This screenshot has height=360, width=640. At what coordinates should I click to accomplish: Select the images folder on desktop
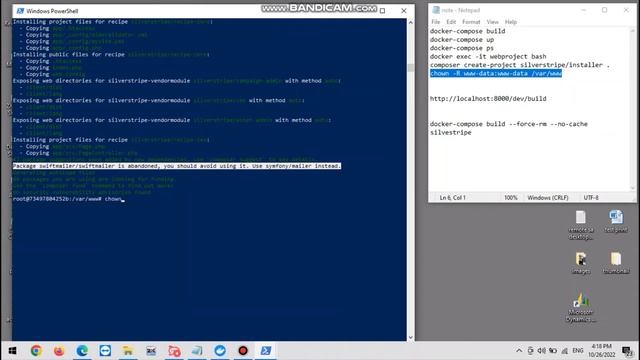[581, 263]
